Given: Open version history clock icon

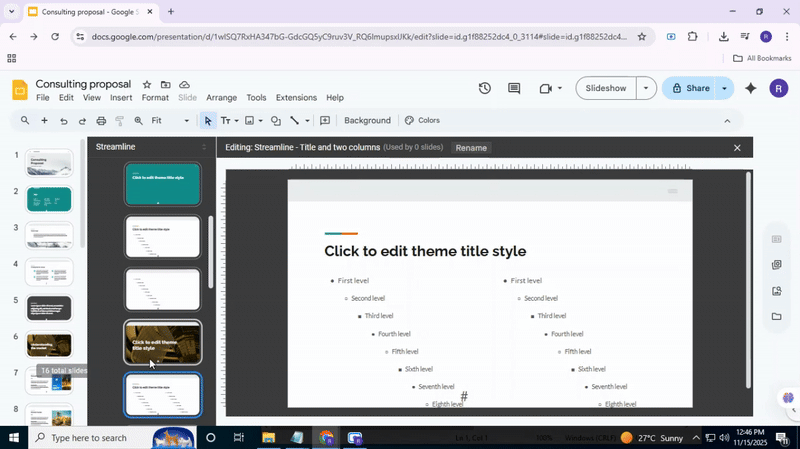Looking at the screenshot, I should click(485, 88).
